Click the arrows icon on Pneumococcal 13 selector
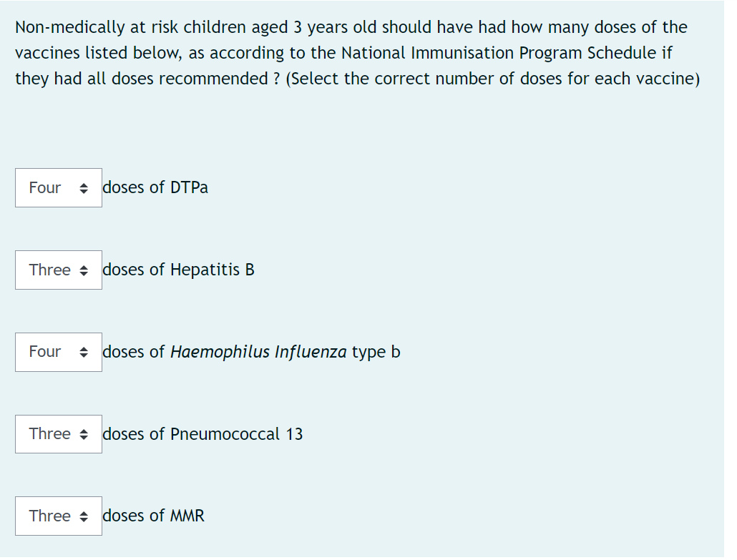737x560 pixels. (84, 435)
